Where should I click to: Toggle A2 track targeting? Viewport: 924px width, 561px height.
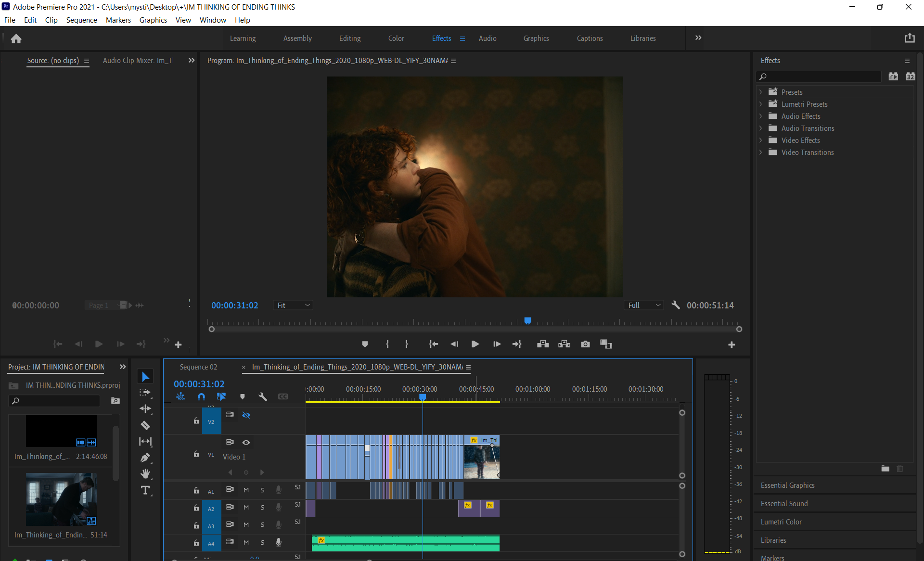pos(211,509)
